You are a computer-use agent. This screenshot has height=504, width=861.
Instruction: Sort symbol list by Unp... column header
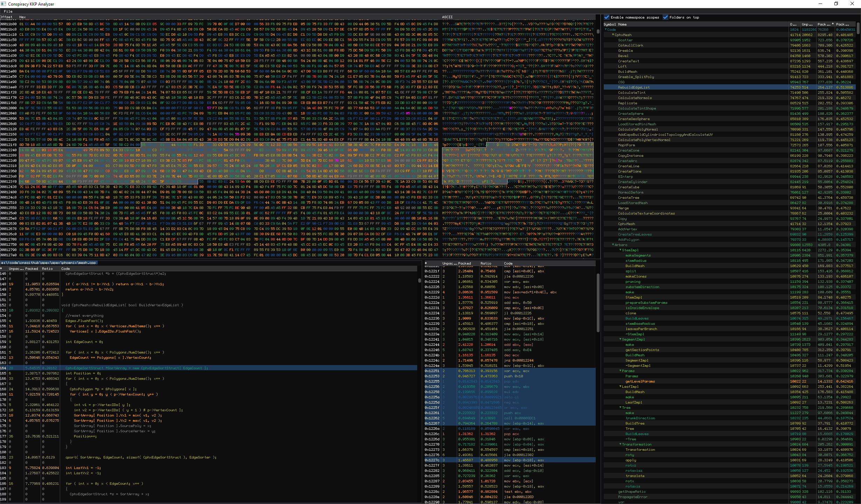point(808,24)
